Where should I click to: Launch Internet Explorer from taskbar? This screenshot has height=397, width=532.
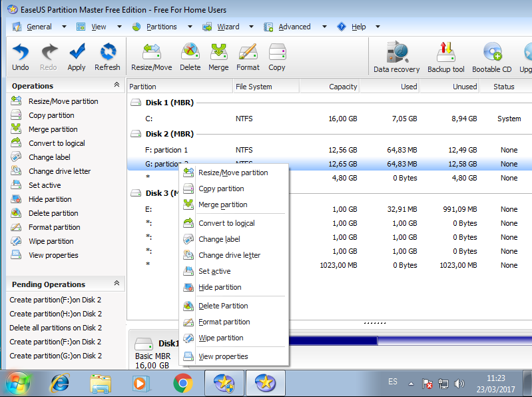click(60, 384)
